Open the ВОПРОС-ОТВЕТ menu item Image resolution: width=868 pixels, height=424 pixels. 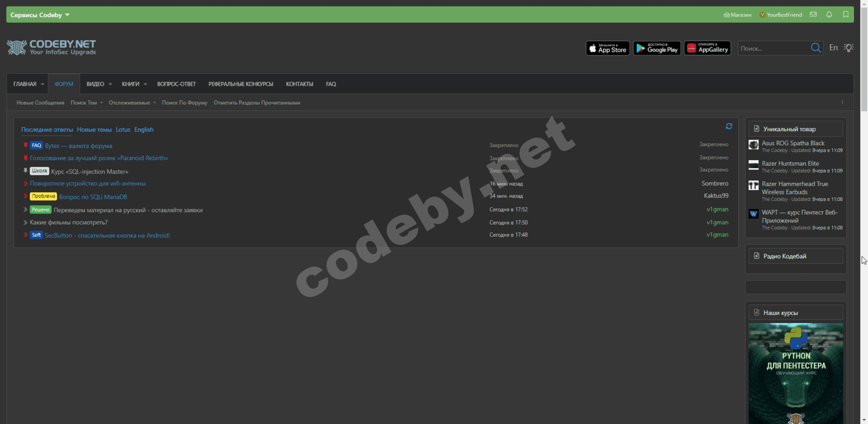pyautogui.click(x=176, y=84)
